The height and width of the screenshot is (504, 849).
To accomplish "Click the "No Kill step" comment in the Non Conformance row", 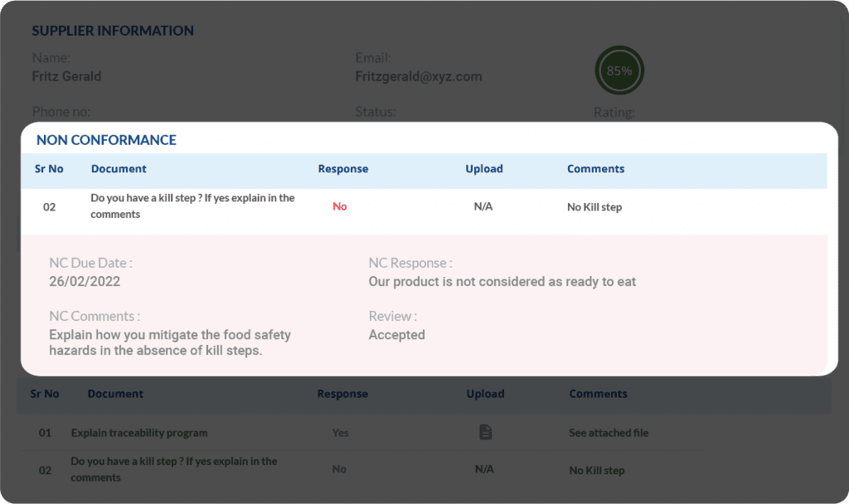I will [x=594, y=207].
